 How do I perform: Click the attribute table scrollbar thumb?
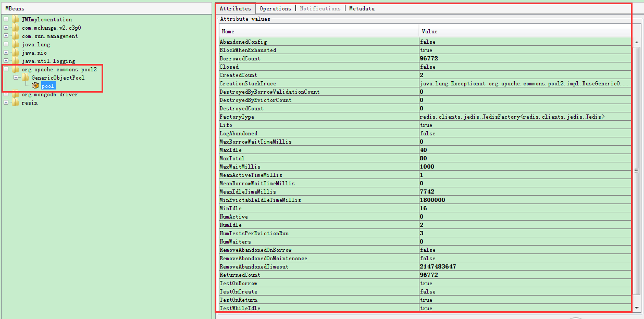click(x=637, y=170)
